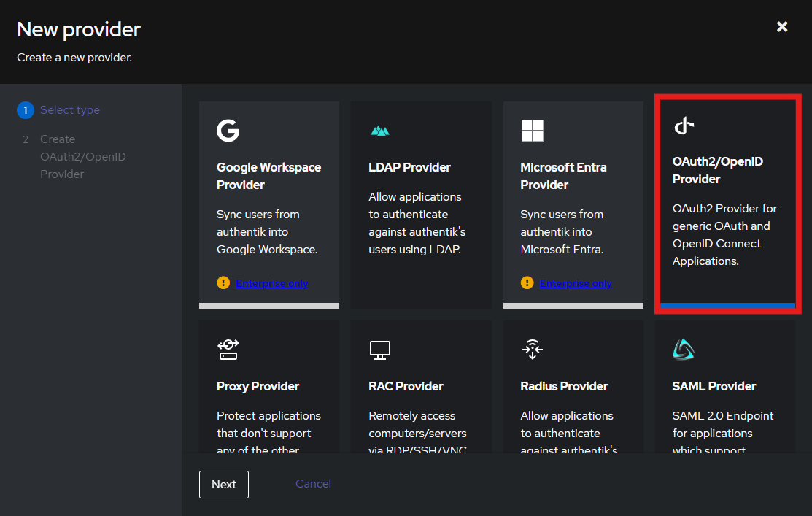Go to the Select type wizard step
The image size is (812, 516).
(x=58, y=110)
